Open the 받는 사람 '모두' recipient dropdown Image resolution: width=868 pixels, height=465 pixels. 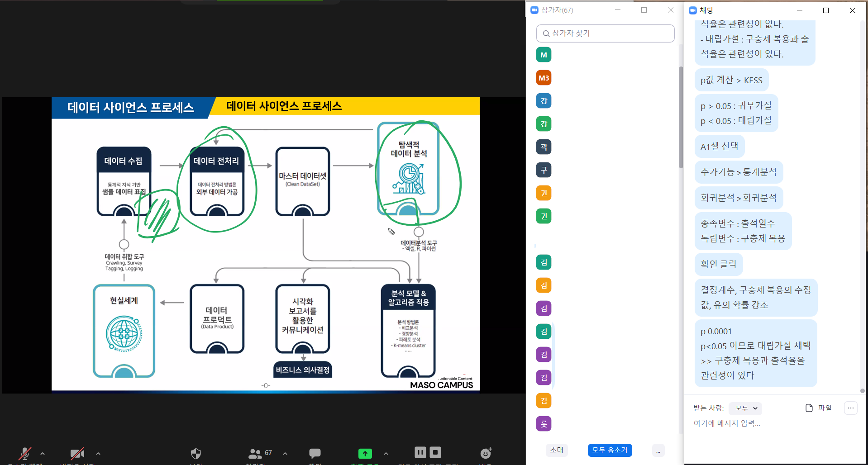pyautogui.click(x=745, y=408)
